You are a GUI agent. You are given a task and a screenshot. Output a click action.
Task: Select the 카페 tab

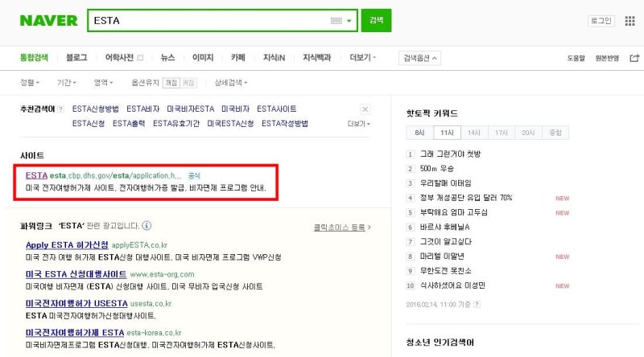237,57
